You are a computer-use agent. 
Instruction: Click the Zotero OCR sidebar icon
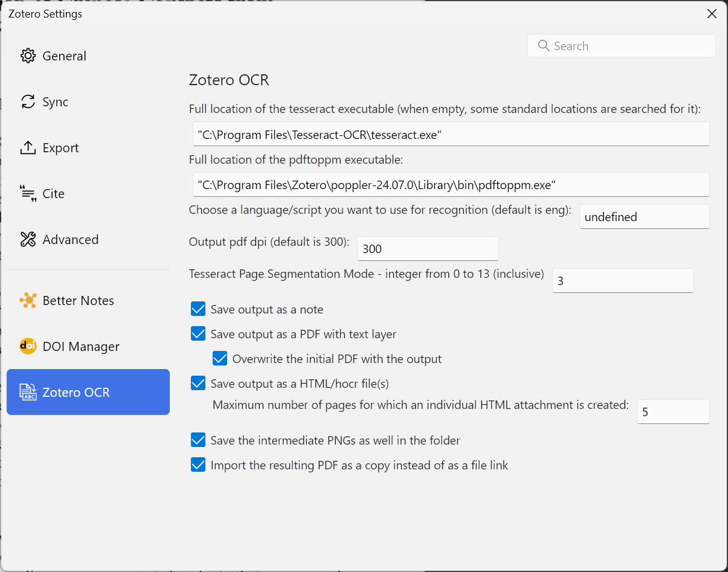[x=28, y=393]
